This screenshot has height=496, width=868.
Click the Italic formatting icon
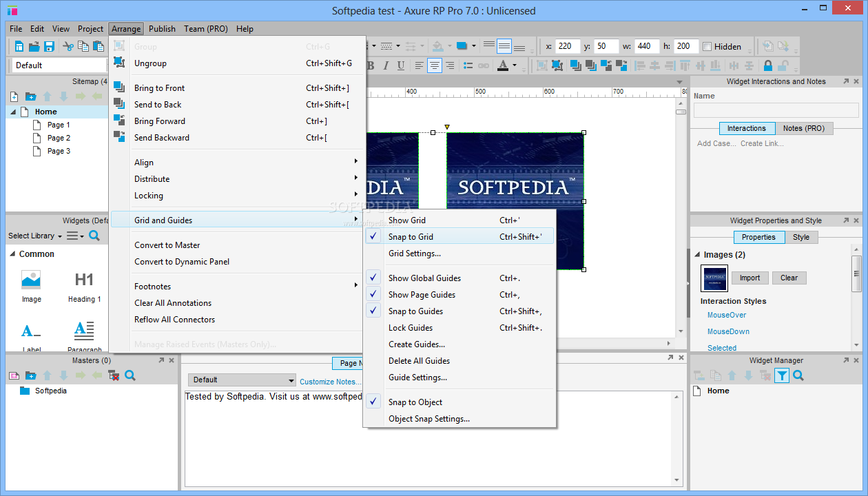[385, 65]
